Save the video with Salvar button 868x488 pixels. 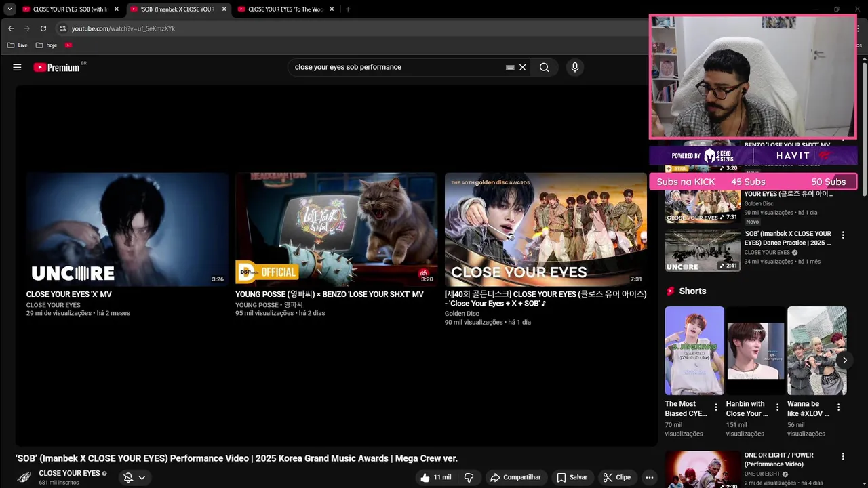[x=572, y=477]
